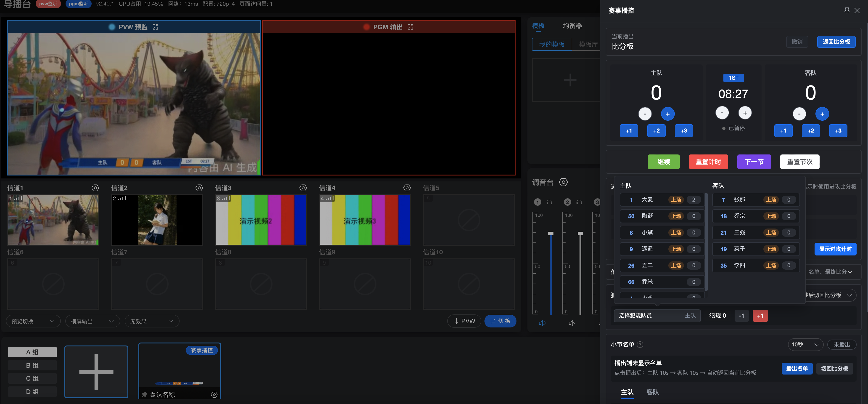
Task: Toggle 上场 status for player 乔宗
Action: tap(771, 216)
